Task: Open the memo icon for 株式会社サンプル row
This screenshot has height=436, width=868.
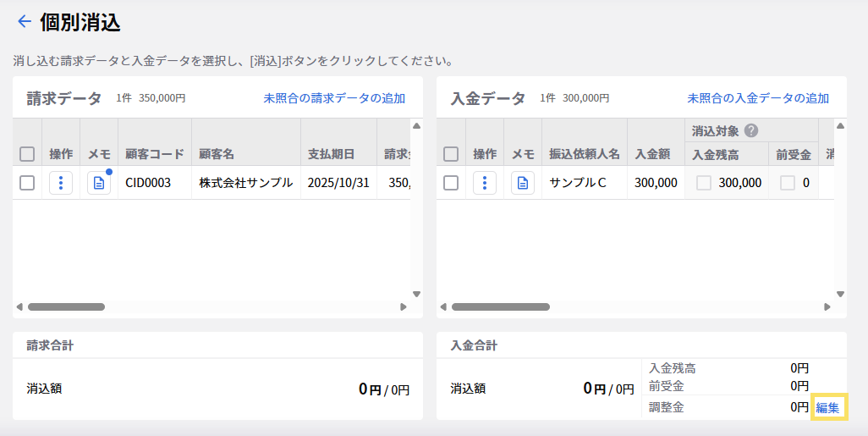Action: (99, 183)
